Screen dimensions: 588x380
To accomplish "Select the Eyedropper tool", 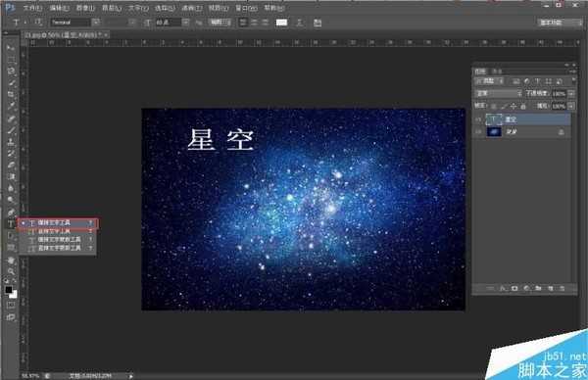I will 11,106.
